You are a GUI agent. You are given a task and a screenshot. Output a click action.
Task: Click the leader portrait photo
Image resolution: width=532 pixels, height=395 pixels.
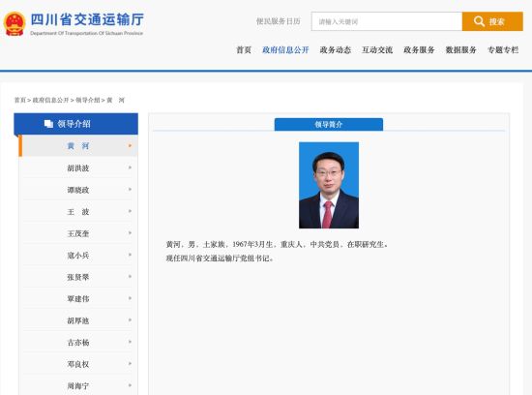329,185
